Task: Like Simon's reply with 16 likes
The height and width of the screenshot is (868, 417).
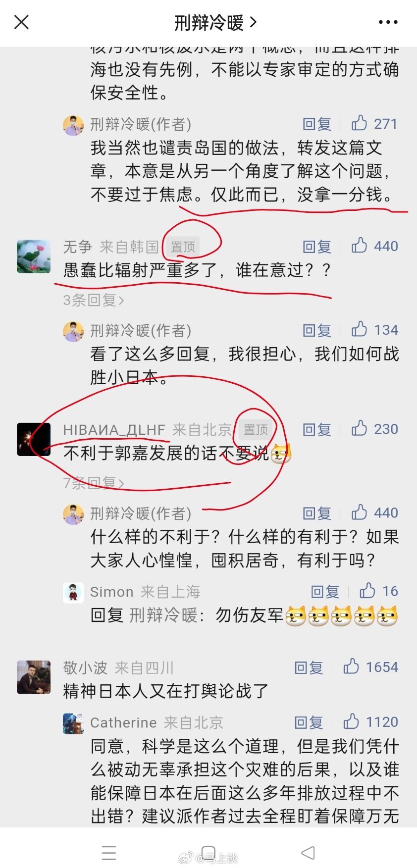Action: click(378, 591)
